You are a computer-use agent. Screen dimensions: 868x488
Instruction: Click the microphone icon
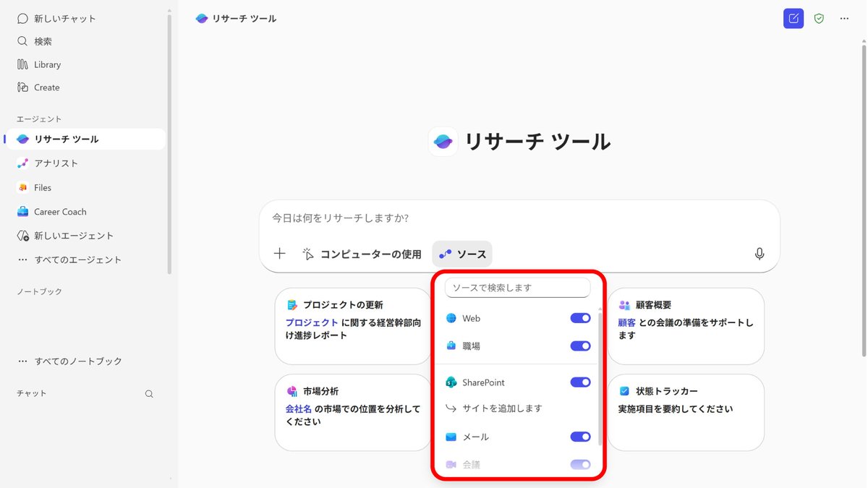tap(759, 254)
